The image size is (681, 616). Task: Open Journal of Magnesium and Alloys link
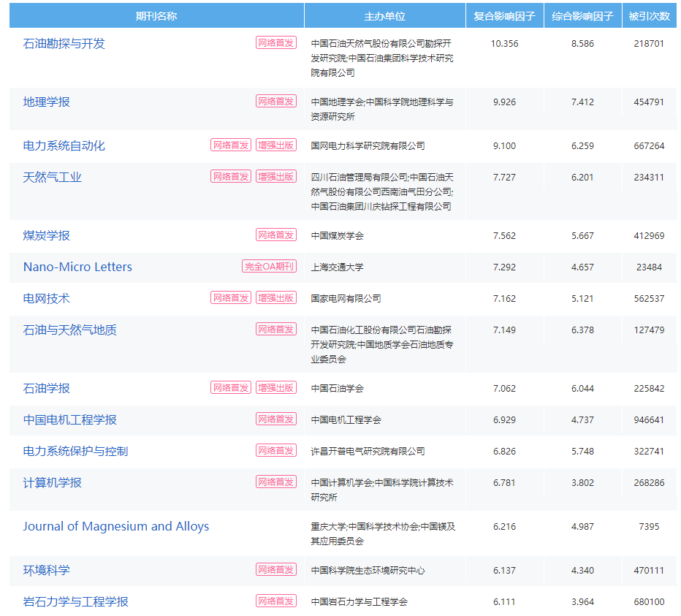[116, 527]
